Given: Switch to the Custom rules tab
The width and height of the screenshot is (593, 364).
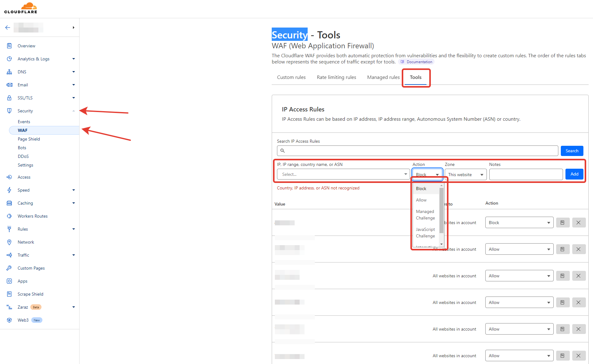Looking at the screenshot, I should pyautogui.click(x=291, y=77).
